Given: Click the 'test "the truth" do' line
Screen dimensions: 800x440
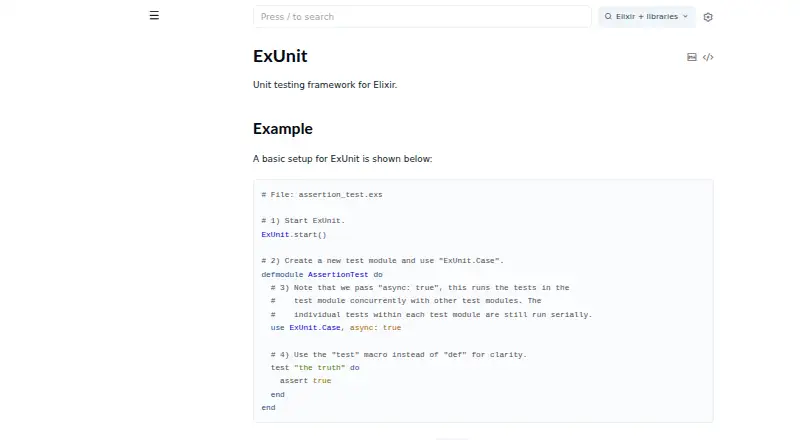Looking at the screenshot, I should 315,368.
